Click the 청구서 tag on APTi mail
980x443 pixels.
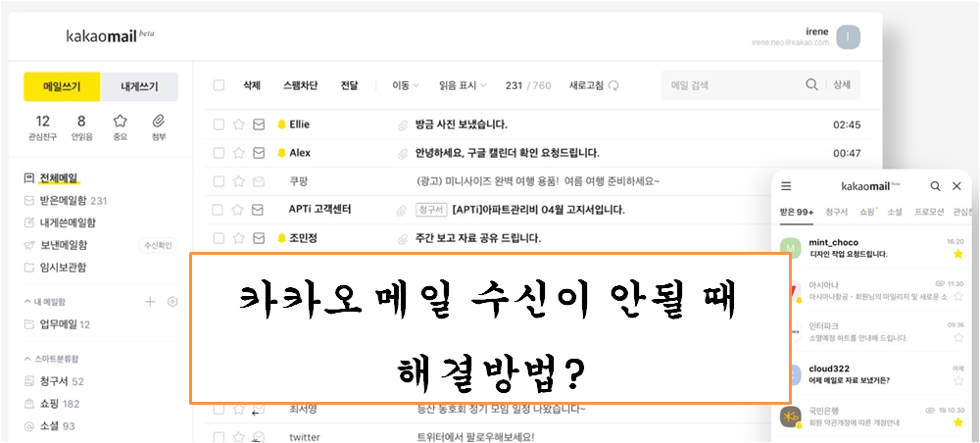point(430,210)
